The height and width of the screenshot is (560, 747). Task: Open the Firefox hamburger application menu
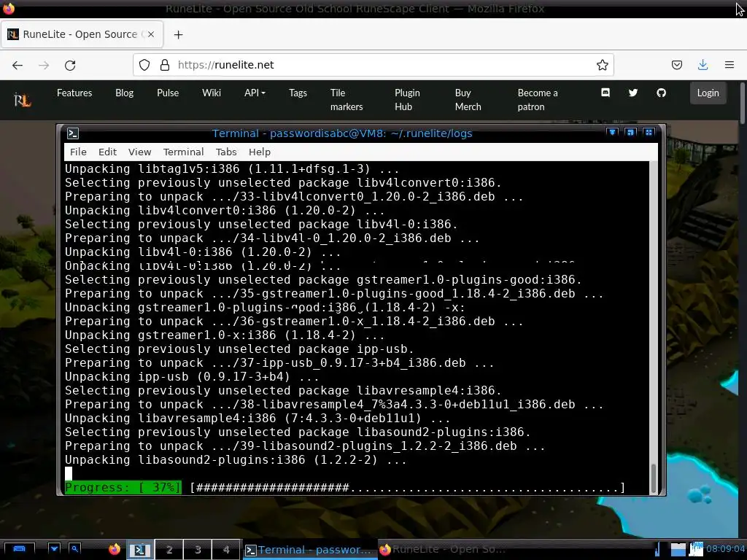(x=729, y=65)
